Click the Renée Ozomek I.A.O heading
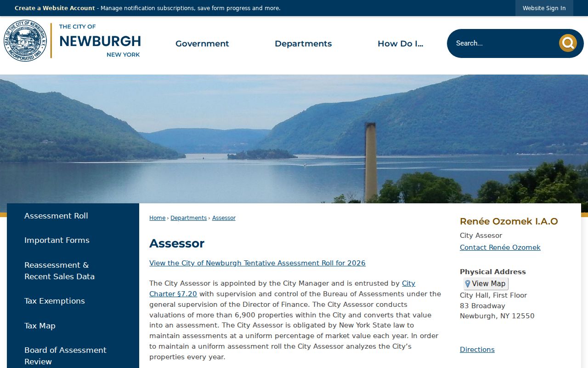The height and width of the screenshot is (368, 588). [509, 221]
